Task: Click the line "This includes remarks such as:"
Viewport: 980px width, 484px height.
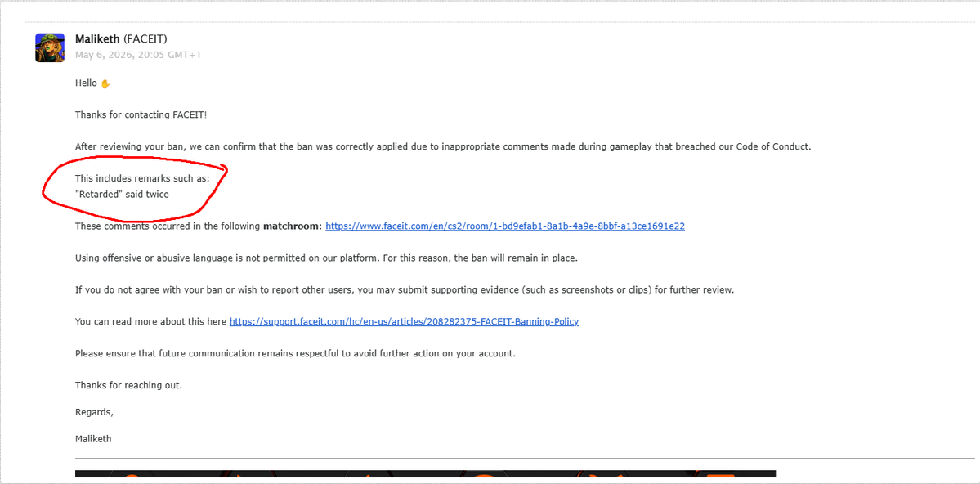Action: coord(142,179)
